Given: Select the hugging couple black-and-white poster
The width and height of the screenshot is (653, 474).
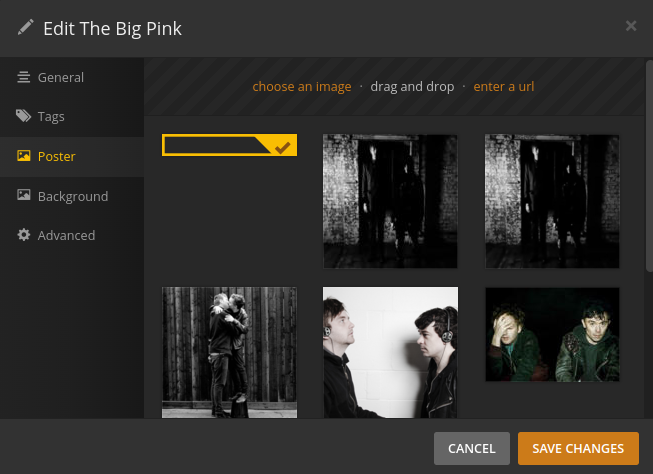Looking at the screenshot, I should [229, 352].
